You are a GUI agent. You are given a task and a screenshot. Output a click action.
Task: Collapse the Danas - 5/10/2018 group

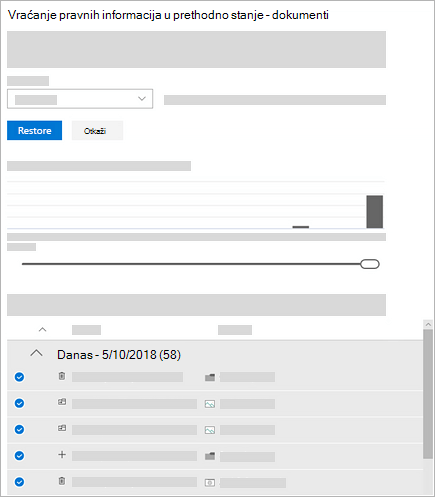click(x=36, y=353)
